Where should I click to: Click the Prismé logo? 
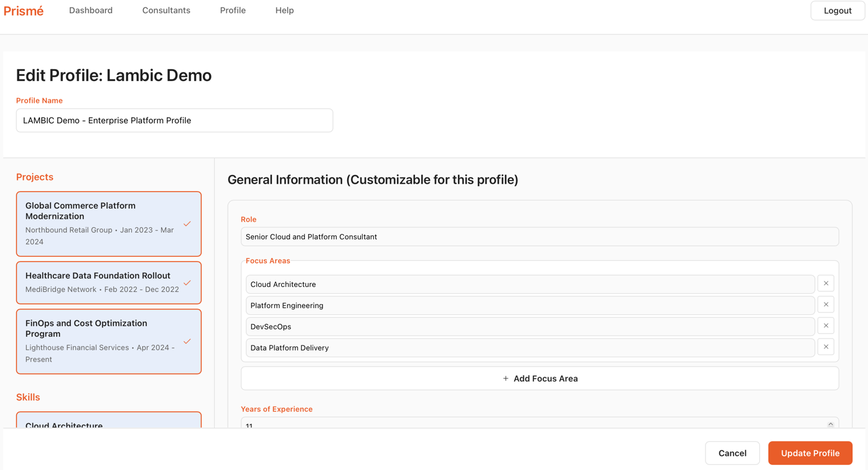coord(23,10)
